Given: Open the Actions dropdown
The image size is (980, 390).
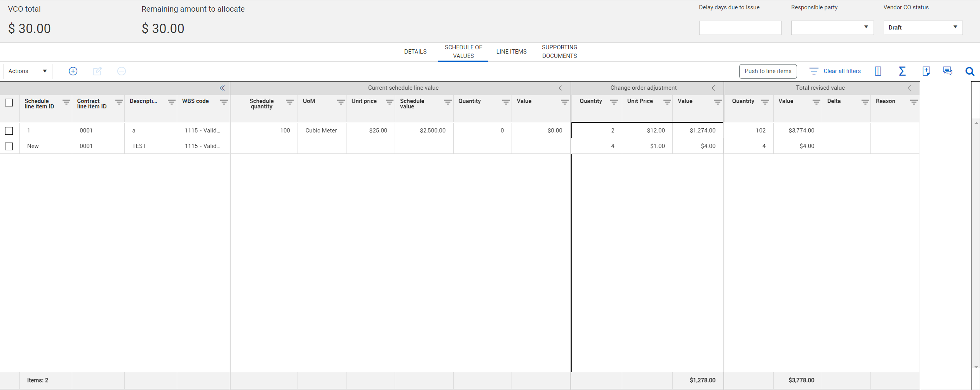Looking at the screenshot, I should [28, 71].
